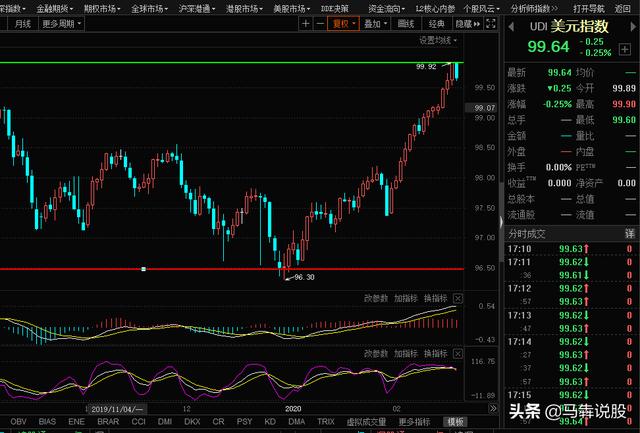Switch to the BIAS indicator tab
This screenshot has width=640, height=433.
pos(47,422)
